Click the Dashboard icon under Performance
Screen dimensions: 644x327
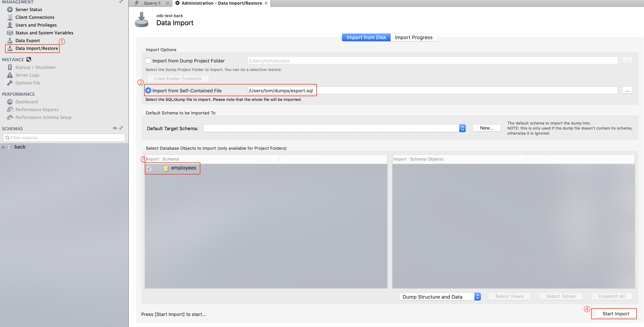(x=10, y=102)
